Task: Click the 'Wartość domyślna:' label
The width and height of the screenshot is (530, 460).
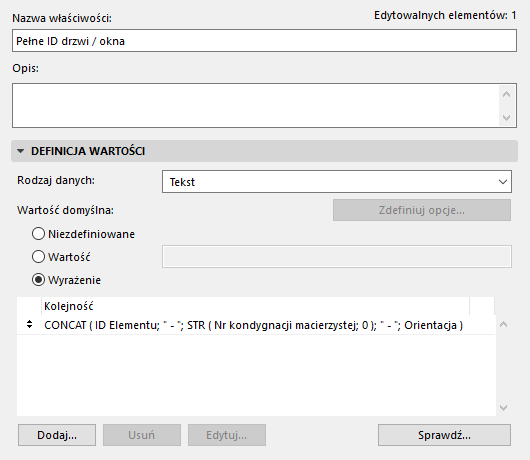Action: pos(66,210)
